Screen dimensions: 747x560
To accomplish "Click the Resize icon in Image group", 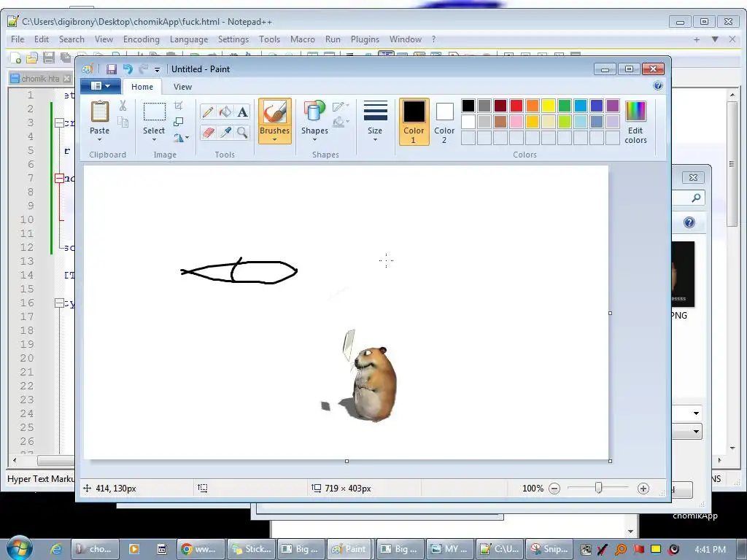I will click(179, 122).
